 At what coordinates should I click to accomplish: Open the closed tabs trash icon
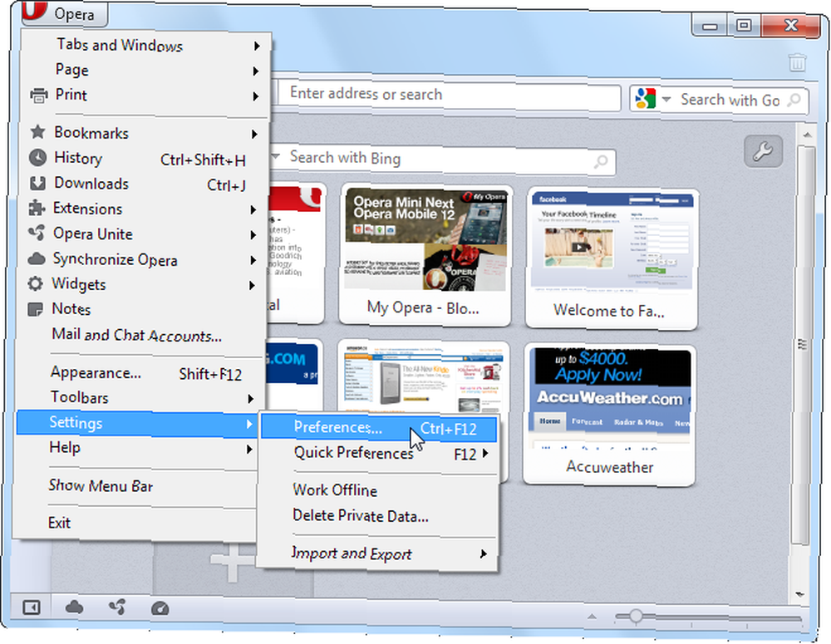click(x=797, y=62)
